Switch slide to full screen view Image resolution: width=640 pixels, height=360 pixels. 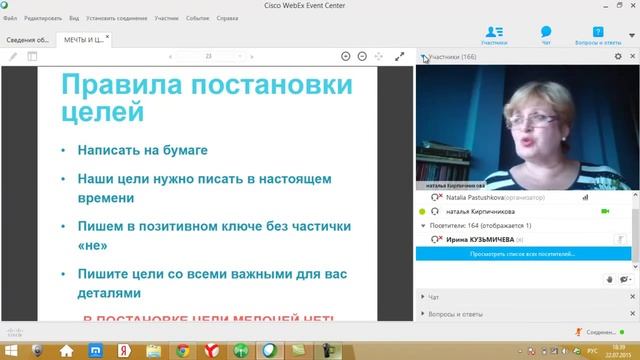click(400, 56)
